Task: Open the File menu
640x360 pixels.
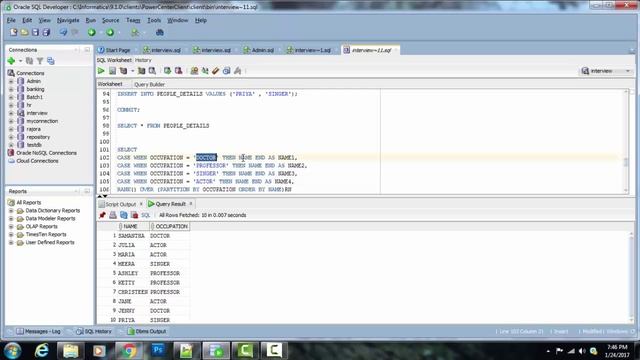Action: (11, 20)
